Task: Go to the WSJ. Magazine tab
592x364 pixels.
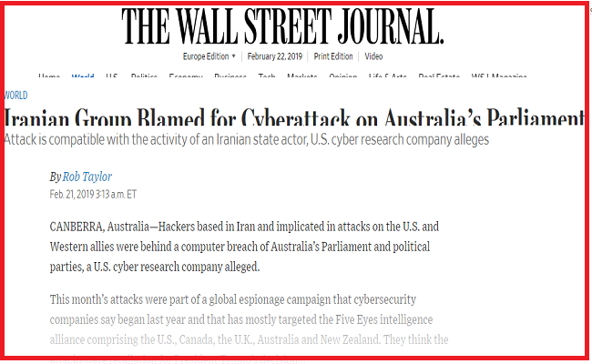Action: 499,76
